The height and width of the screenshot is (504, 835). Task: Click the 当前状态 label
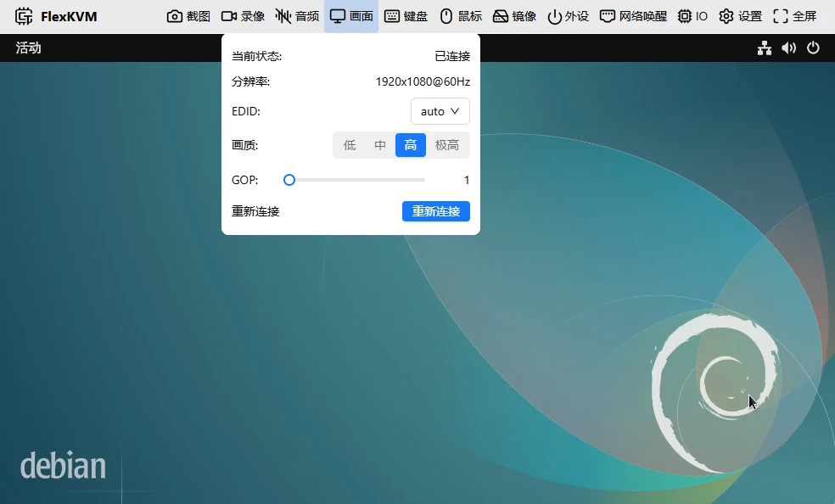point(256,56)
